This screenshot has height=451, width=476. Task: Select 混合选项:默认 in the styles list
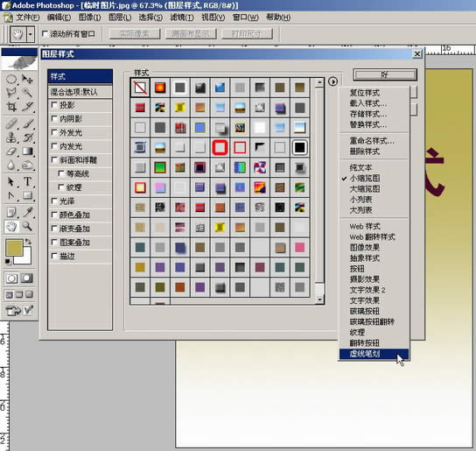(x=80, y=92)
